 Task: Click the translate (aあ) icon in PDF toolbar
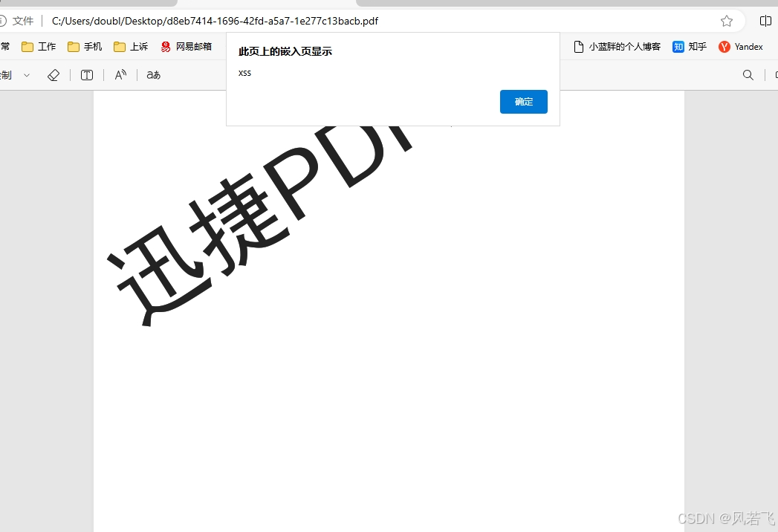153,75
